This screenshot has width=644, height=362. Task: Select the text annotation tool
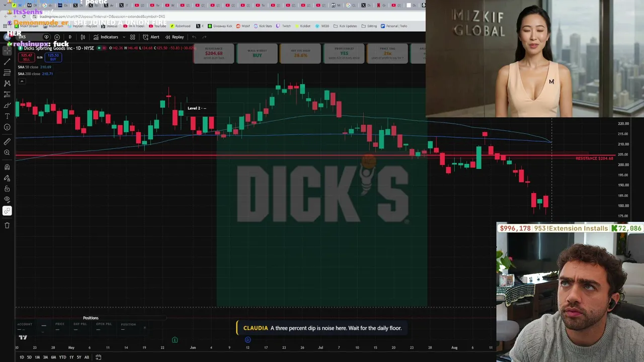pyautogui.click(x=7, y=116)
